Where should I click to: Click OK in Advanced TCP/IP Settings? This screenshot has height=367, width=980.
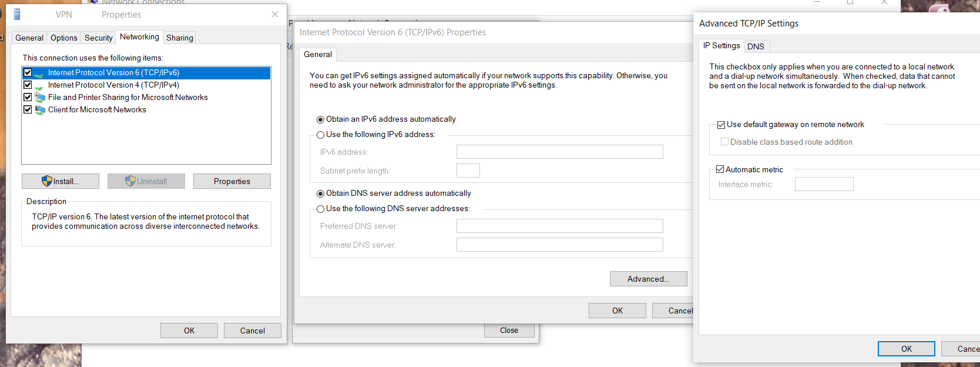click(907, 349)
